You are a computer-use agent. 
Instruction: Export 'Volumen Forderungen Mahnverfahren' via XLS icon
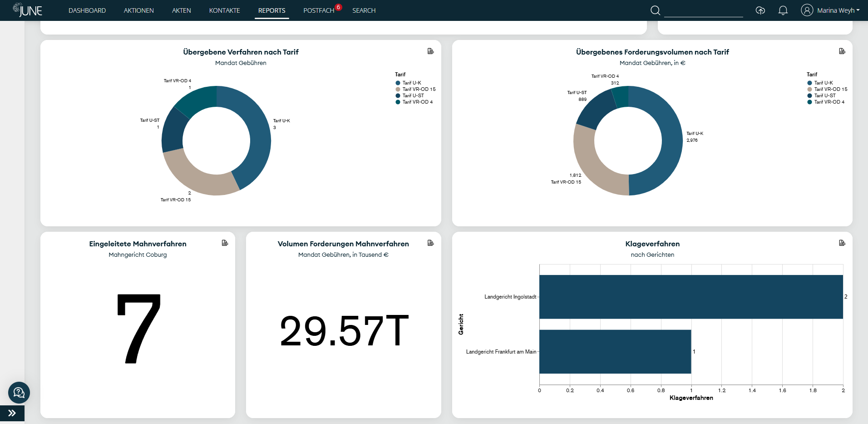pyautogui.click(x=430, y=243)
